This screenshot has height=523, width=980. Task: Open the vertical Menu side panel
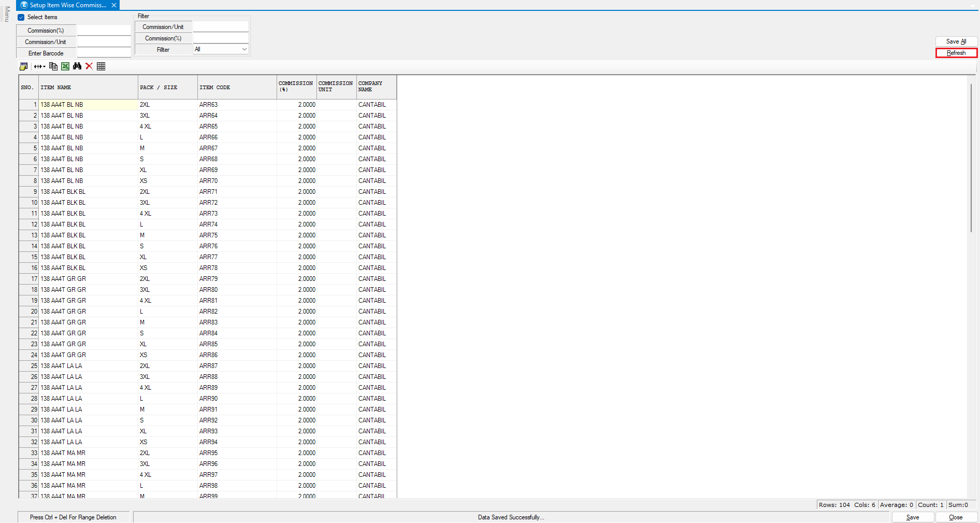7,14
